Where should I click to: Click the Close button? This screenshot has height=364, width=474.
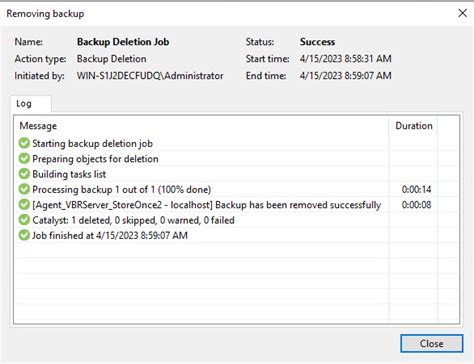pos(432,343)
